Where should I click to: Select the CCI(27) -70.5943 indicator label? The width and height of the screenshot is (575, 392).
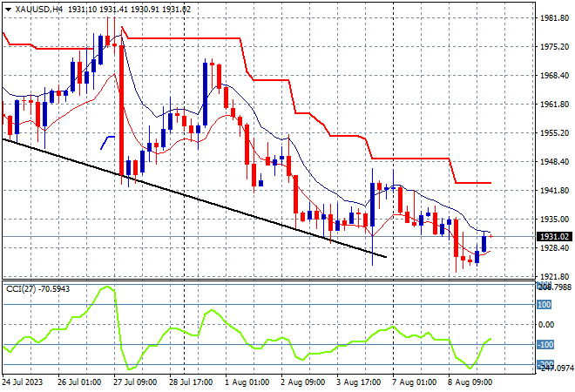pos(37,289)
